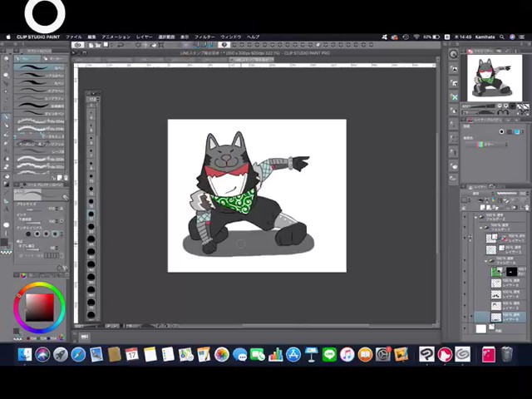Click the help question mark in command bar
Viewport: 532px width, 399px height.
224,45
